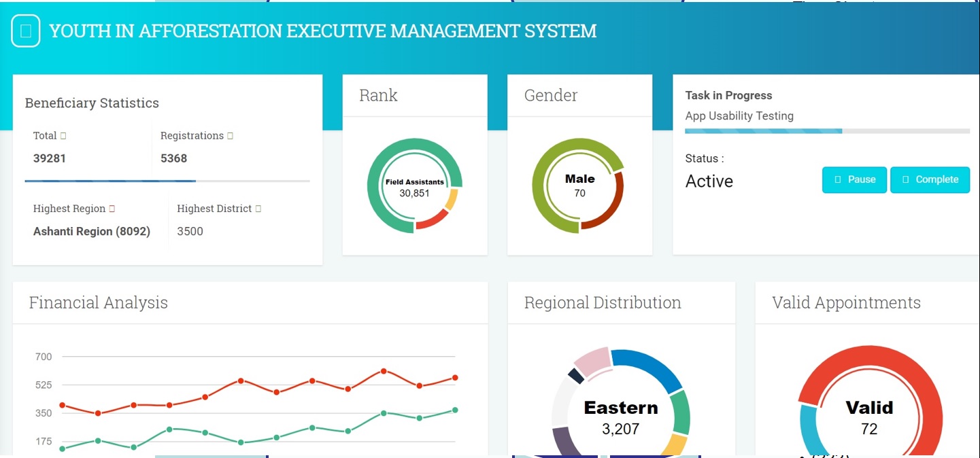
Task: Click the Valid 72 center label
Action: pos(869,417)
